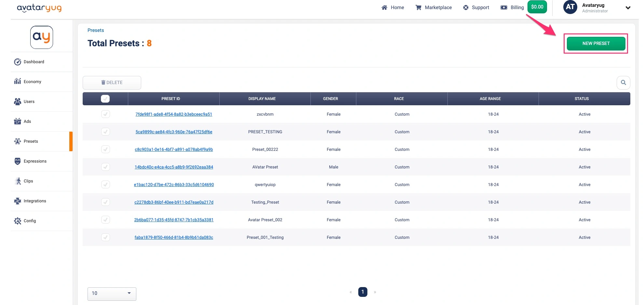Select page 1 in the pagination control
644x305 pixels.
(x=363, y=292)
